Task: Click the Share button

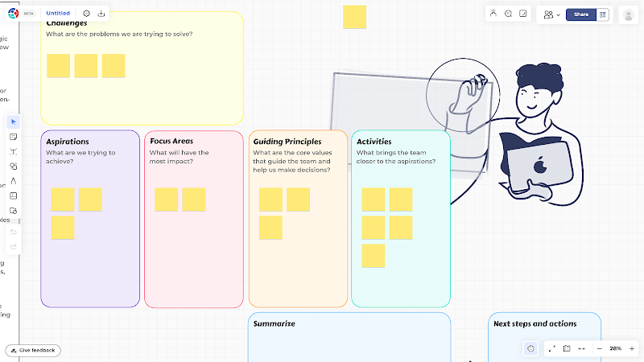Action: (581, 14)
